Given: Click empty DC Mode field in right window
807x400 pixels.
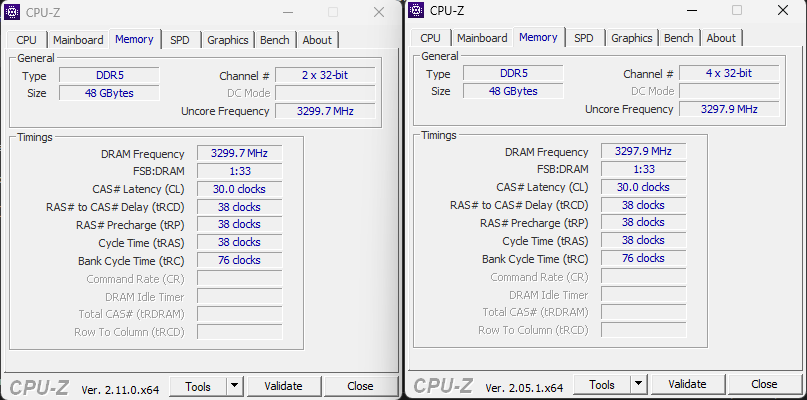Looking at the screenshot, I should tap(729, 91).
